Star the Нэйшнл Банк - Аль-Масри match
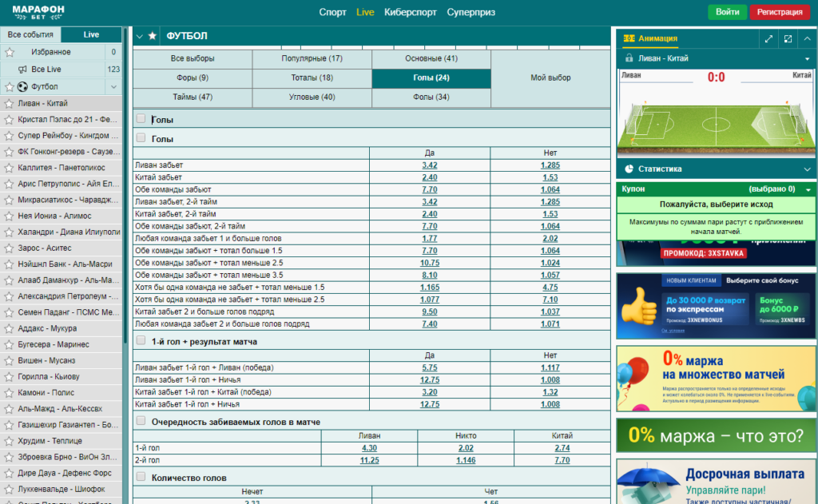Viewport: 818px width, 504px height. pyautogui.click(x=8, y=264)
